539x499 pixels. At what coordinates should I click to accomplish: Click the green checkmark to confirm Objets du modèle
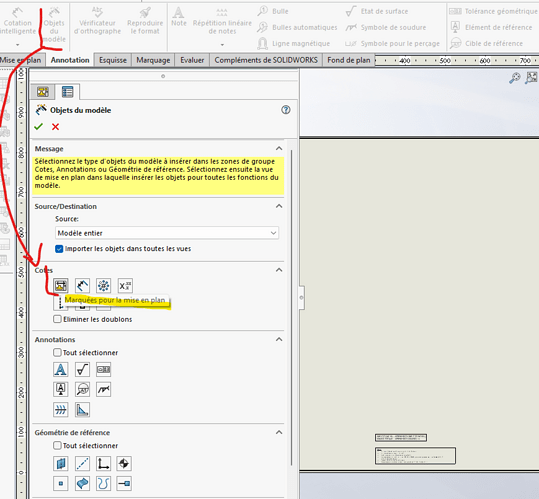click(x=38, y=126)
